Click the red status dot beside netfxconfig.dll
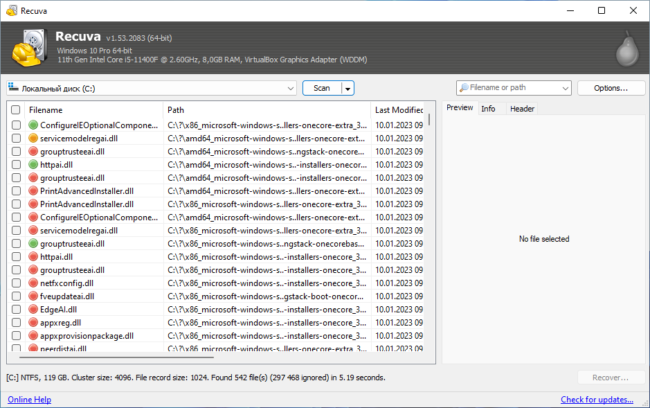Screen dimensions: 650x408 (33, 283)
